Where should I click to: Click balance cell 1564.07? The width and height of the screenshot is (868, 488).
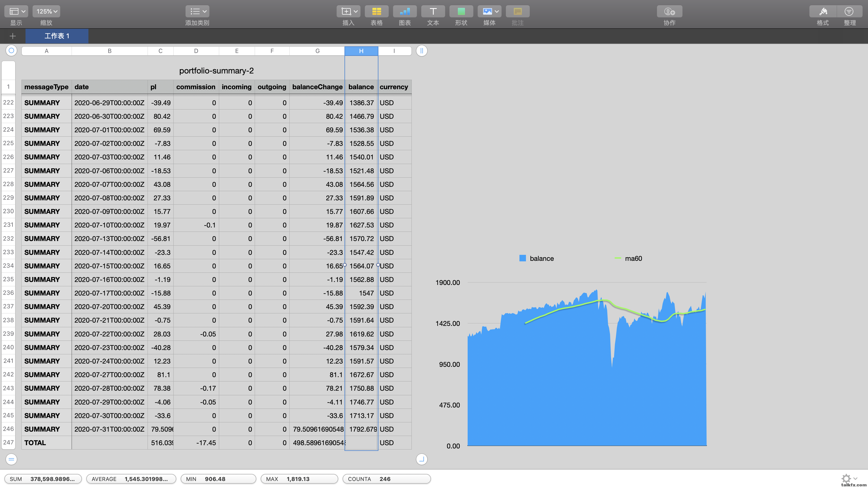pos(361,266)
